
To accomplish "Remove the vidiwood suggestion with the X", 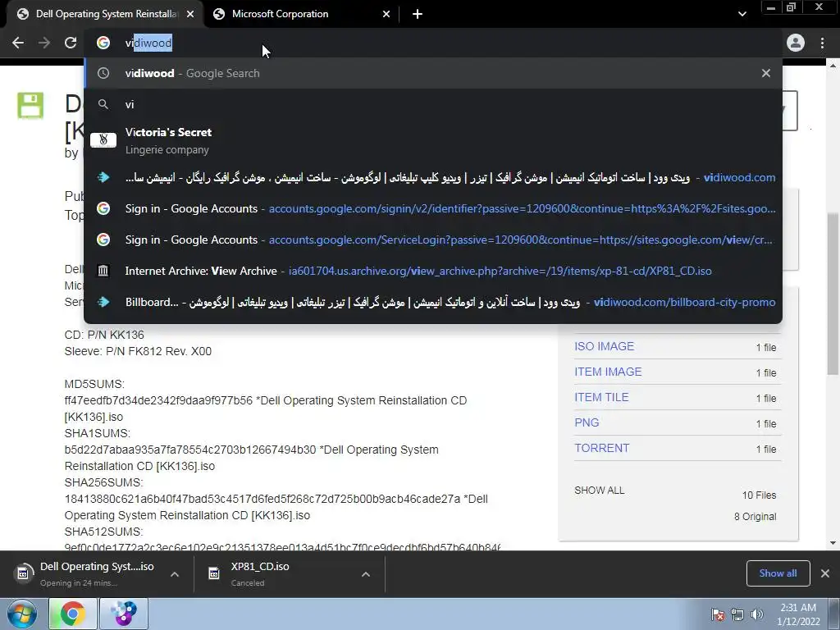I will tap(766, 73).
